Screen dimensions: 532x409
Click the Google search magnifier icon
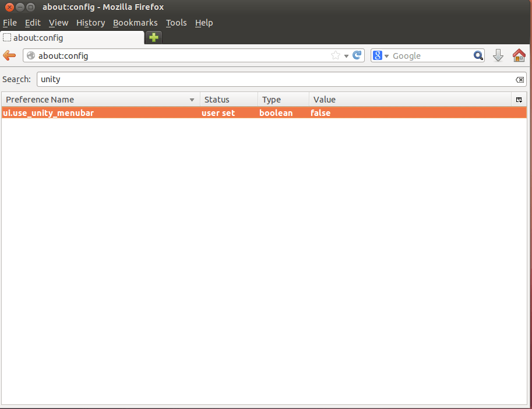[x=478, y=55]
